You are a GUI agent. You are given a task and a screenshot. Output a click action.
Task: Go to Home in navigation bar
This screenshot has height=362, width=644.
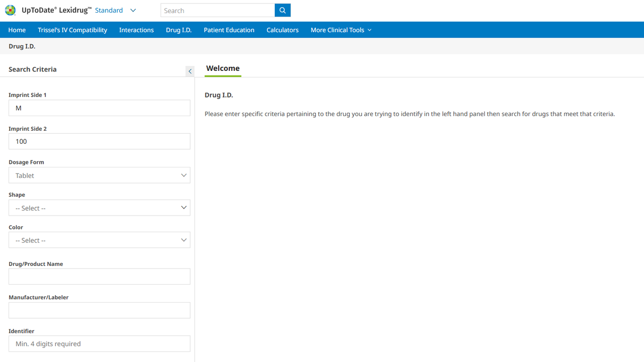coord(17,30)
